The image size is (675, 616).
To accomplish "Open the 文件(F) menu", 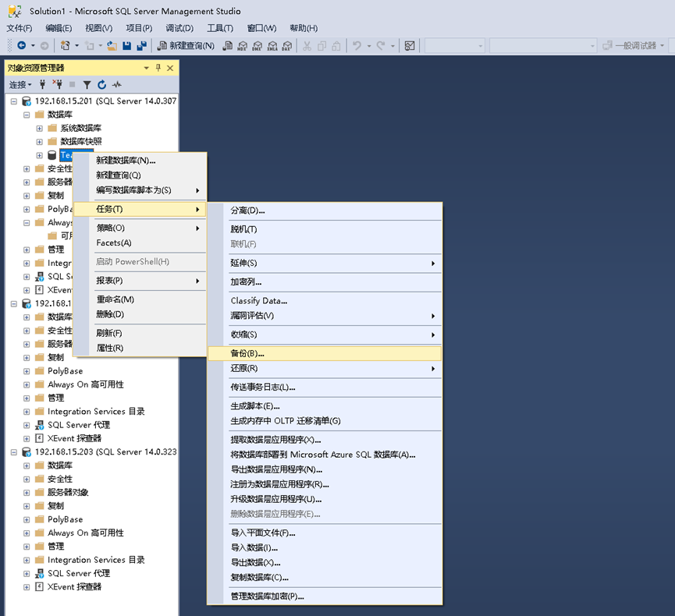I will pos(20,28).
